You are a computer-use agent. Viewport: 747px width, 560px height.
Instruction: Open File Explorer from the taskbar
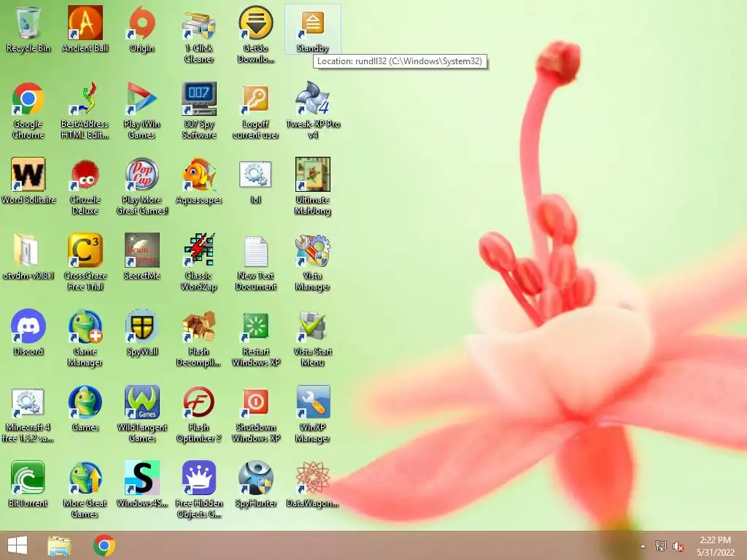[x=59, y=545]
